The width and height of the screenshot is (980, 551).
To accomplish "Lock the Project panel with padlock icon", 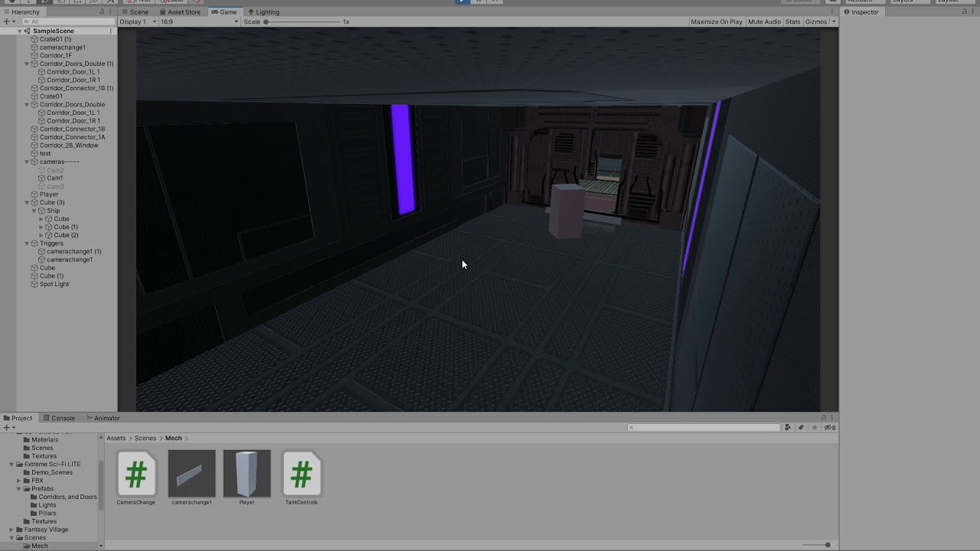I will [824, 418].
